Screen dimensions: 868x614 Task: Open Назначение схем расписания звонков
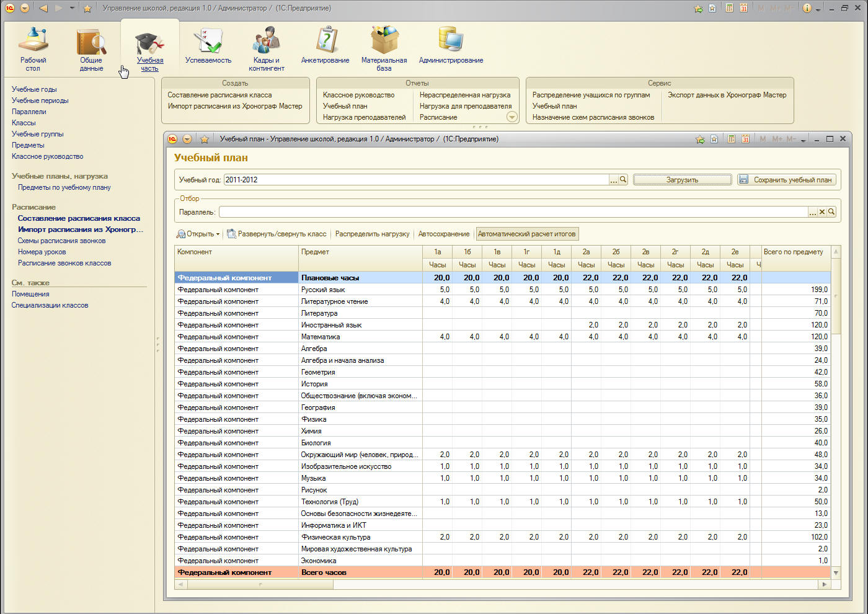[x=593, y=117]
